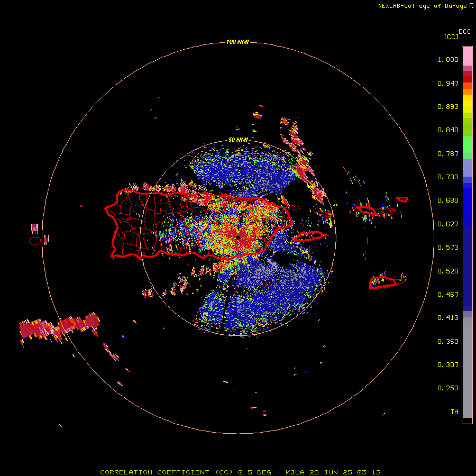Pick the bright yellow color bar segment
The width and height of the screenshot is (476, 476).
tap(467, 104)
